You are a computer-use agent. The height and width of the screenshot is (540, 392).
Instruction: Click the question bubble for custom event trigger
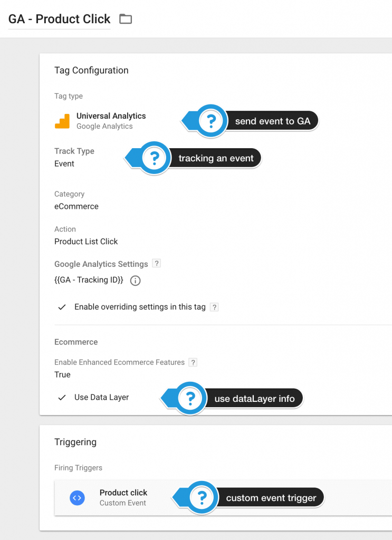[202, 497]
